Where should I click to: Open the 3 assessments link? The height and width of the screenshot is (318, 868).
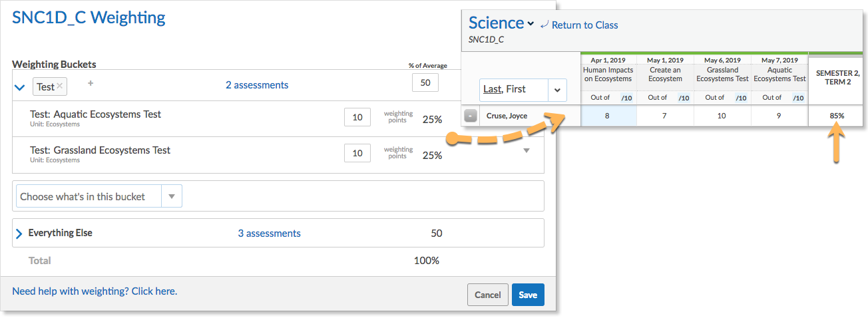pos(270,234)
